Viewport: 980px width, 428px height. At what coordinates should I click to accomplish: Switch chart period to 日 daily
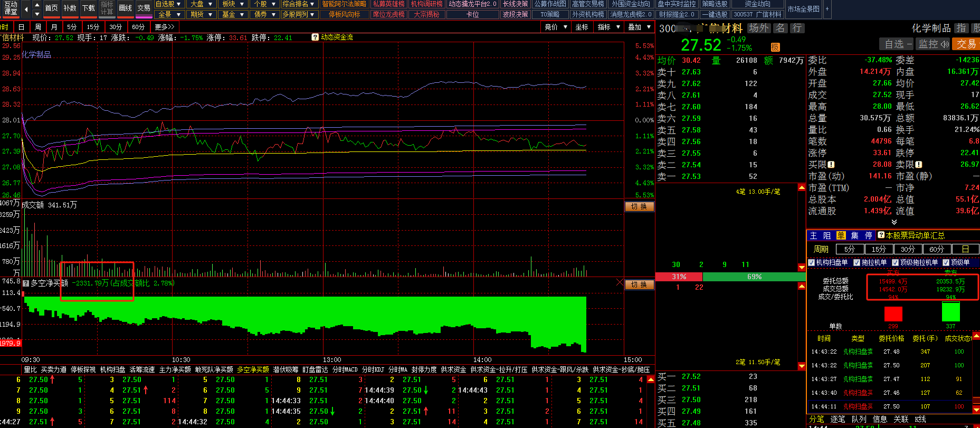coord(21,27)
